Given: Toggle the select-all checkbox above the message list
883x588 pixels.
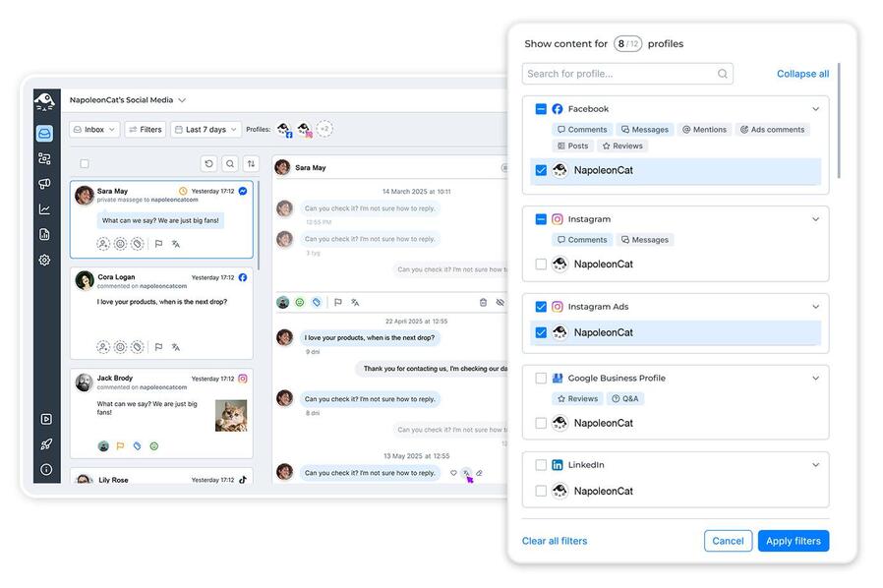Looking at the screenshot, I should pos(85,164).
